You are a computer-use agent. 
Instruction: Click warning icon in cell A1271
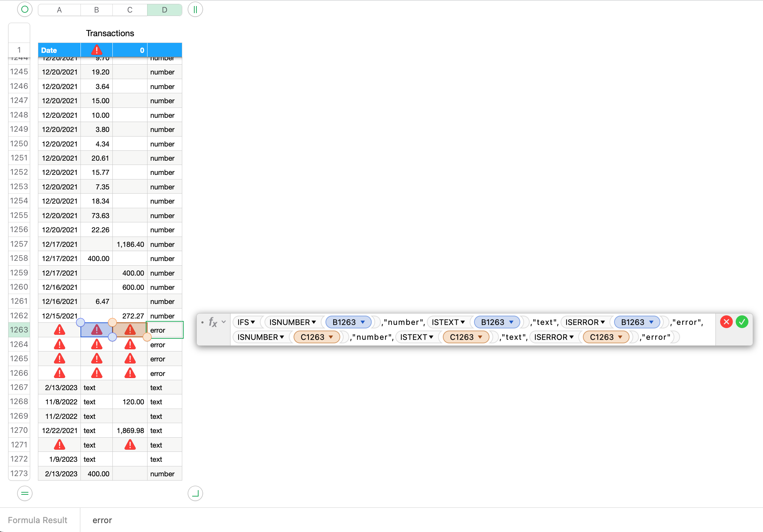point(60,445)
